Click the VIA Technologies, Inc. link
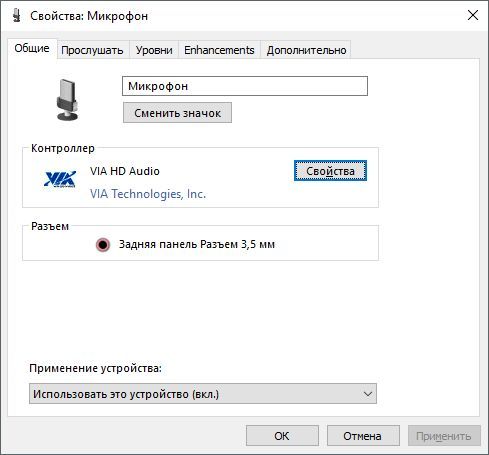This screenshot has width=489, height=455. coord(148,194)
